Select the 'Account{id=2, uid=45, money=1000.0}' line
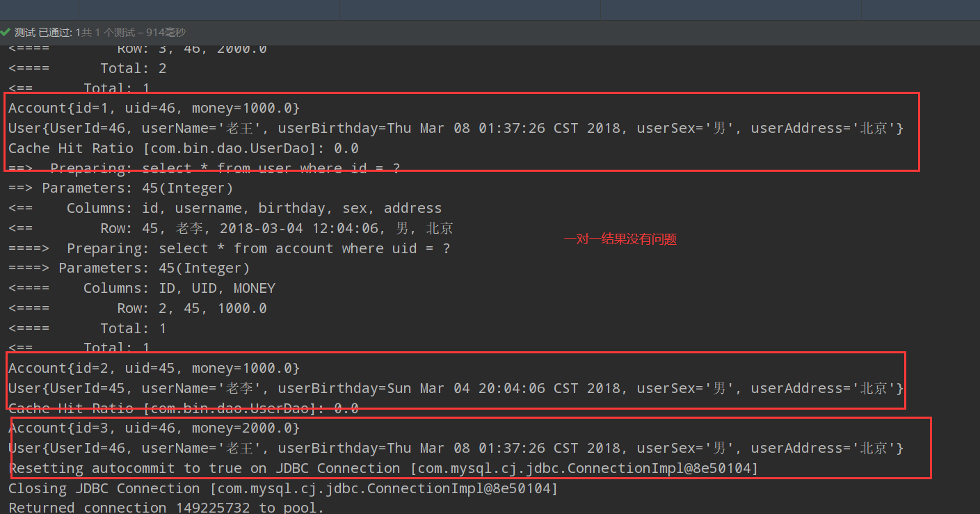This screenshot has height=514, width=980. coord(154,368)
